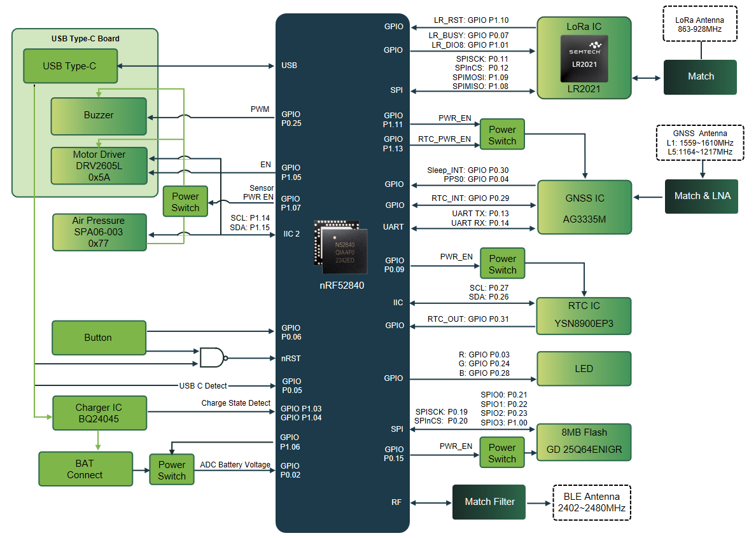This screenshot has height=538, width=756.
Task: Click 'RTC_OUT: GPIO P0.31' label
Action: tap(468, 319)
